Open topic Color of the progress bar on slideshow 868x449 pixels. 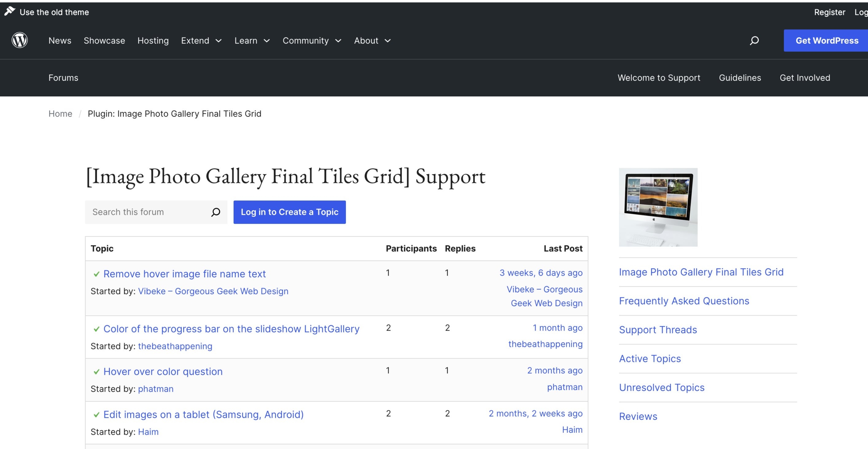point(231,329)
